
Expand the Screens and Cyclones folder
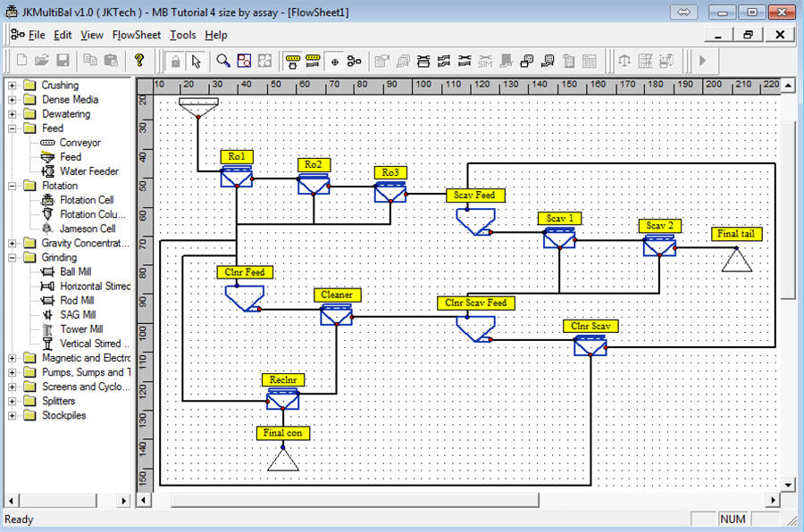pos(13,387)
